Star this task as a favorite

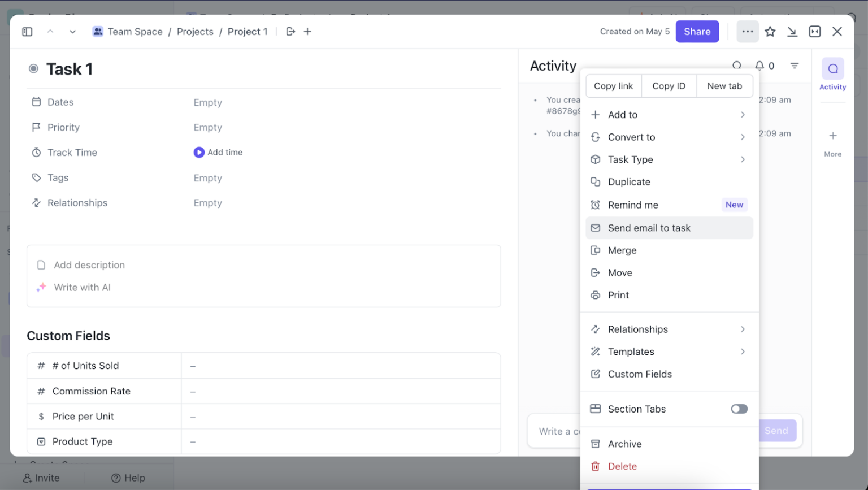pyautogui.click(x=770, y=32)
